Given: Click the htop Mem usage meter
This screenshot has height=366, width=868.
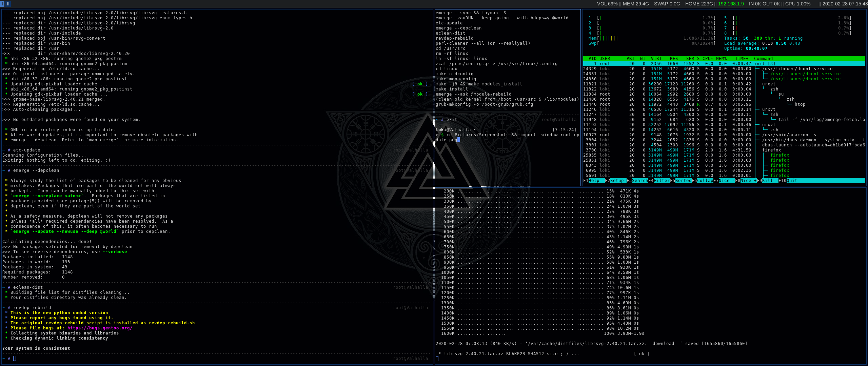Looking at the screenshot, I should [652, 38].
